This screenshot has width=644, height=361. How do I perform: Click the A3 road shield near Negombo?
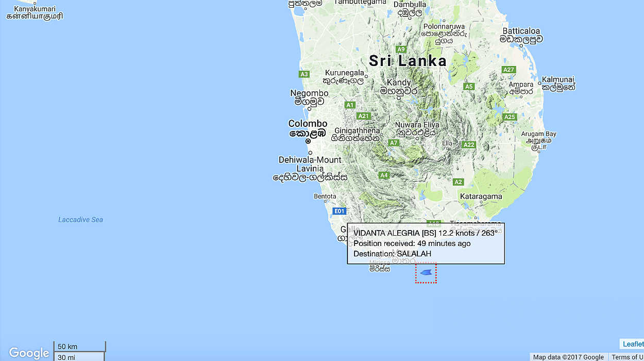pos(304,74)
